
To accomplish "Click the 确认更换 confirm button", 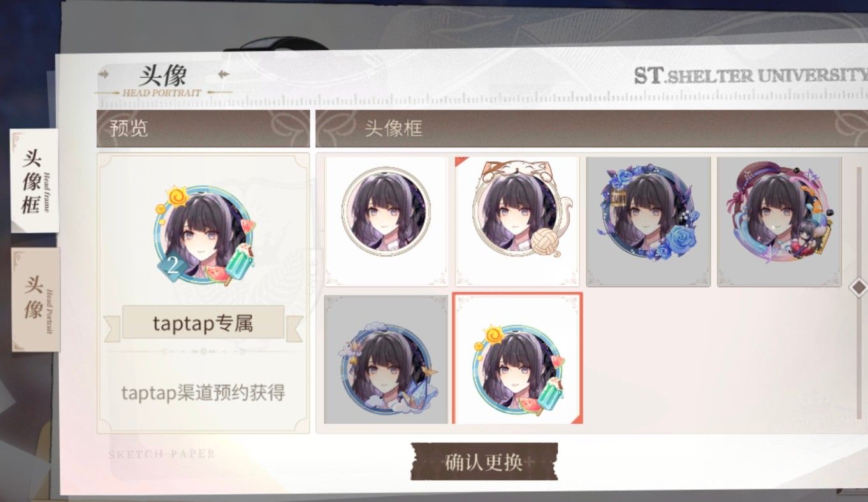I will [x=484, y=462].
